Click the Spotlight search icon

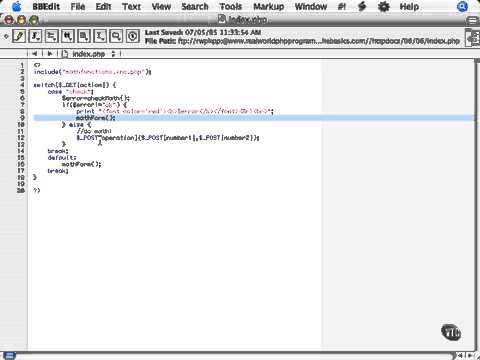pyautogui.click(x=462, y=6)
